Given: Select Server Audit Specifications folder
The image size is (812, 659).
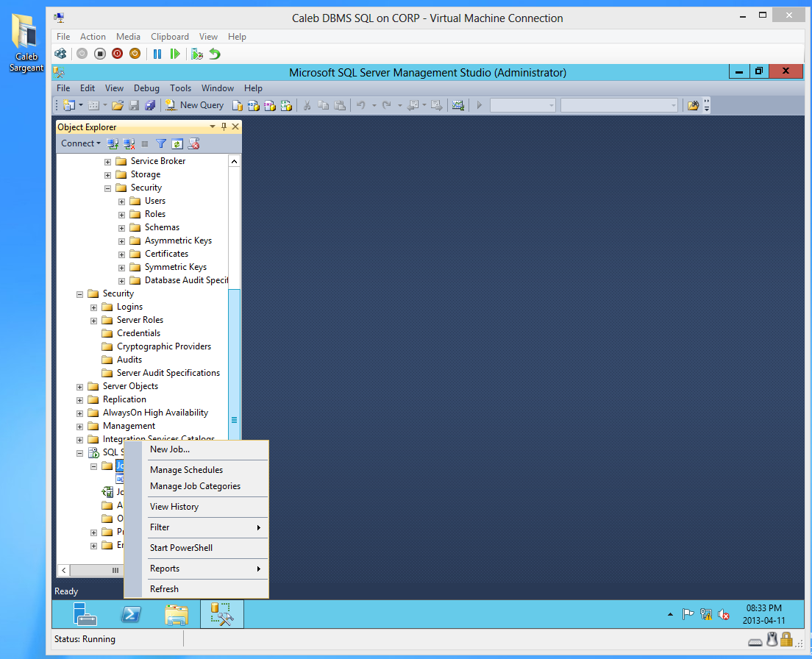Looking at the screenshot, I should (x=168, y=373).
